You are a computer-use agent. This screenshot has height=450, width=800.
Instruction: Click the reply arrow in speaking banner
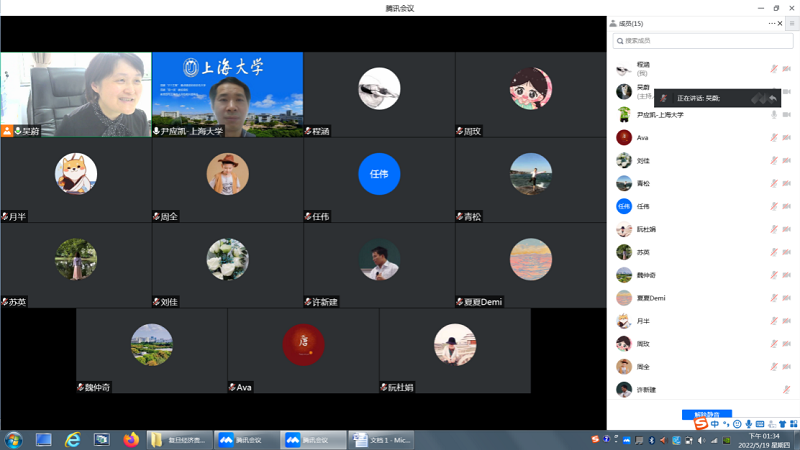tap(772, 98)
